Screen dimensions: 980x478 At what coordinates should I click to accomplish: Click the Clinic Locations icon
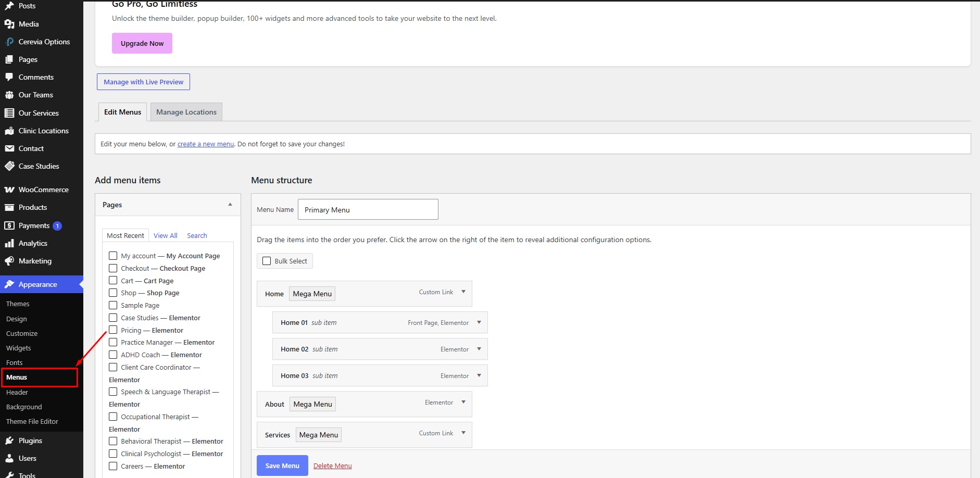coord(9,131)
